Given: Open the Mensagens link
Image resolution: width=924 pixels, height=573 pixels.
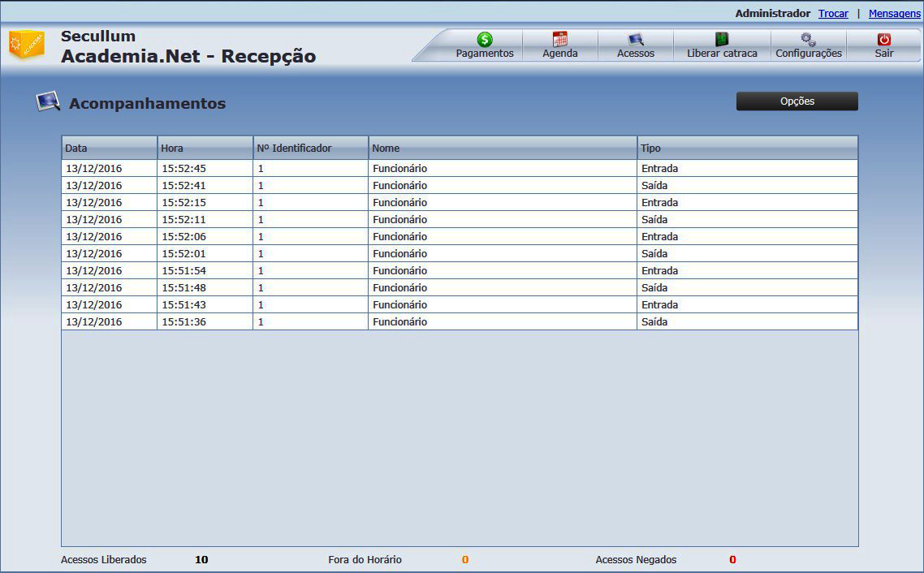Looking at the screenshot, I should 894,14.
